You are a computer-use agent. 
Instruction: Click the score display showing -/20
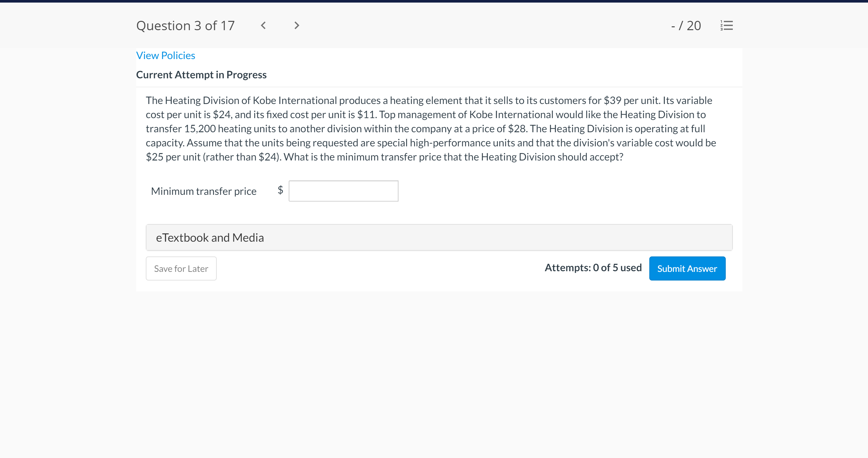686,25
